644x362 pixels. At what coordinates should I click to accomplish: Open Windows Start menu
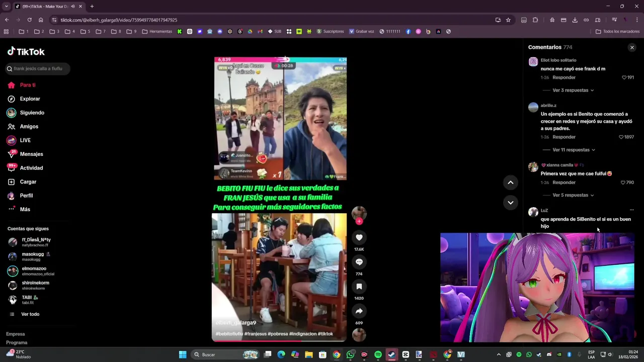coord(183,354)
